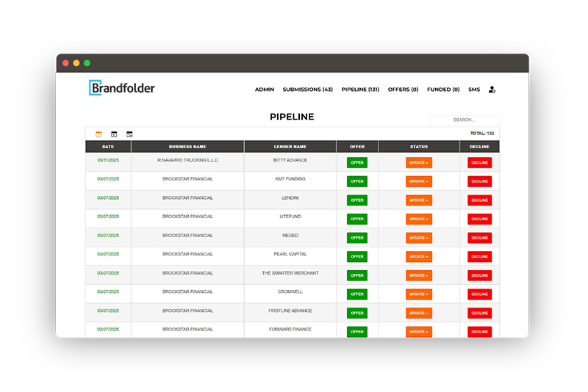The width and height of the screenshot is (588, 392).
Task: Open Update dropdown for Firstline Advance row
Action: [419, 313]
